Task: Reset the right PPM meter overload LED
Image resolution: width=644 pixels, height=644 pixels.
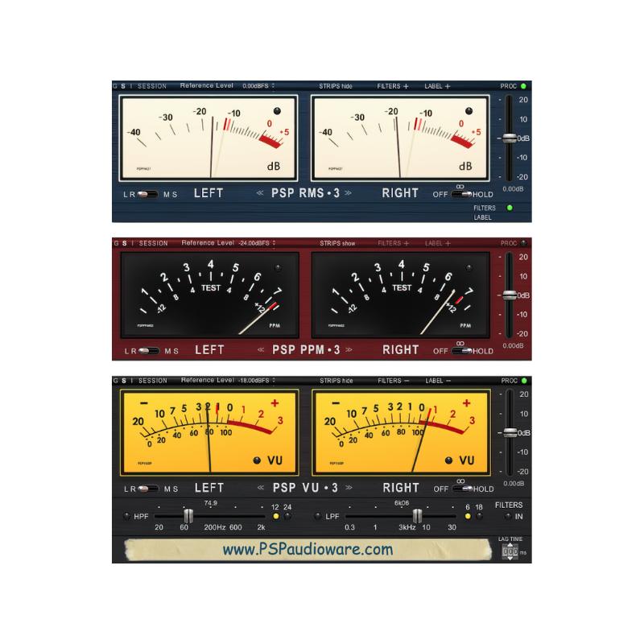Action: click(x=469, y=268)
